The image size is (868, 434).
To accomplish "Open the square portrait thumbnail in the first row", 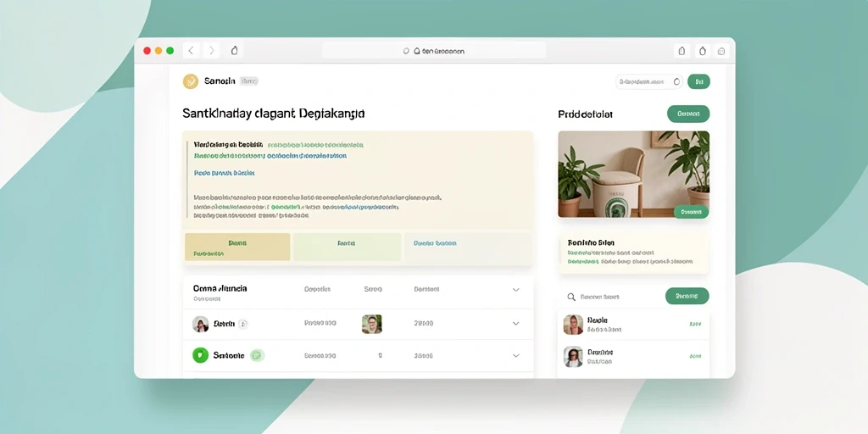I will (x=371, y=324).
